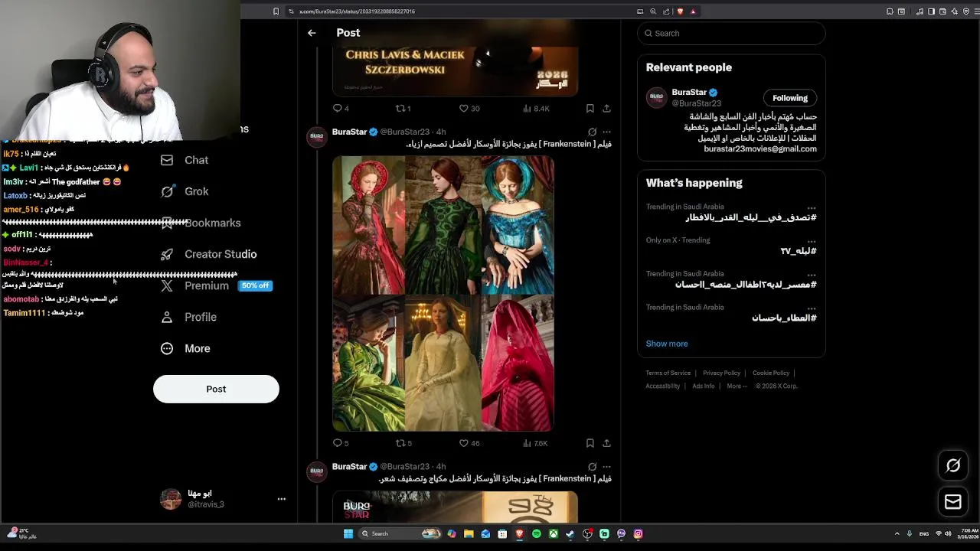The image size is (980, 551).
Task: Go back using the Post arrow
Action: coord(312,33)
